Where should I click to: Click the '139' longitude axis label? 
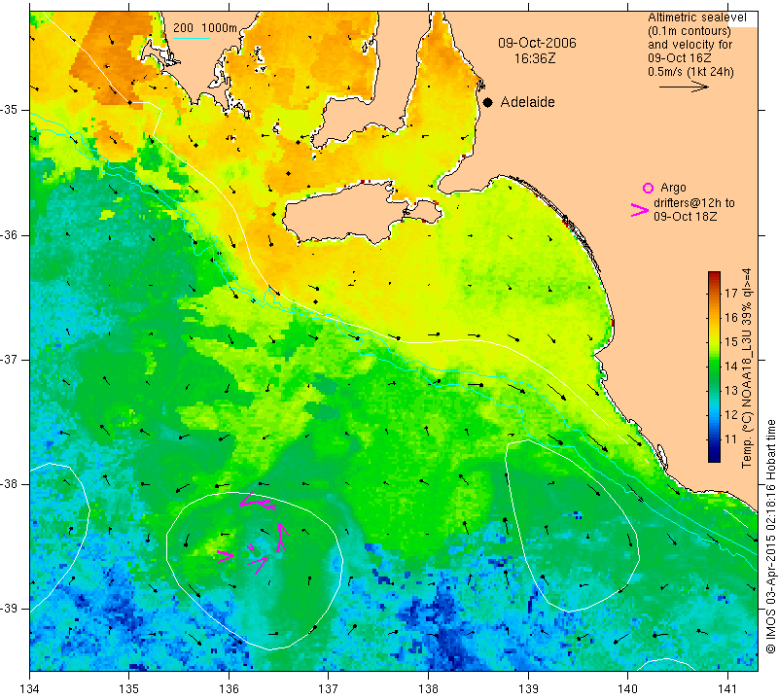(x=528, y=689)
